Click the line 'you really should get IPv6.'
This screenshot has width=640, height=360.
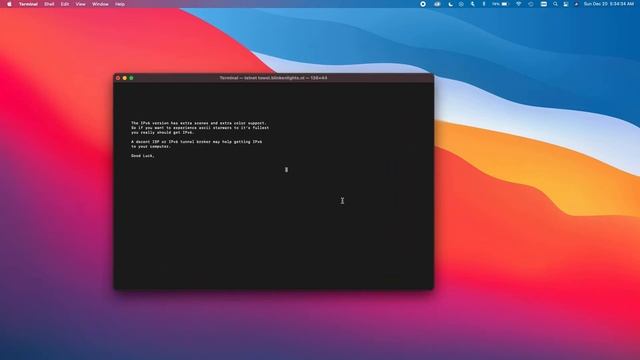[x=162, y=132]
